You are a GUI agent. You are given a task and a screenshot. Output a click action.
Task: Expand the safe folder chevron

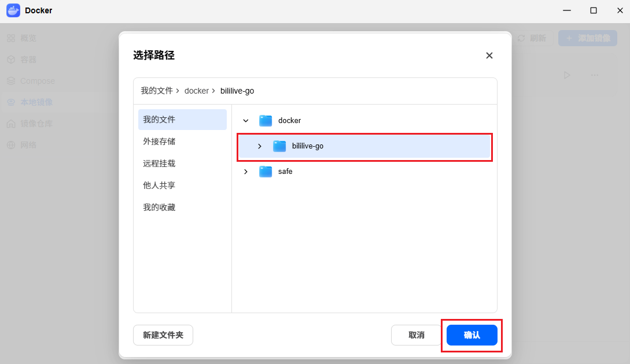[x=246, y=172]
